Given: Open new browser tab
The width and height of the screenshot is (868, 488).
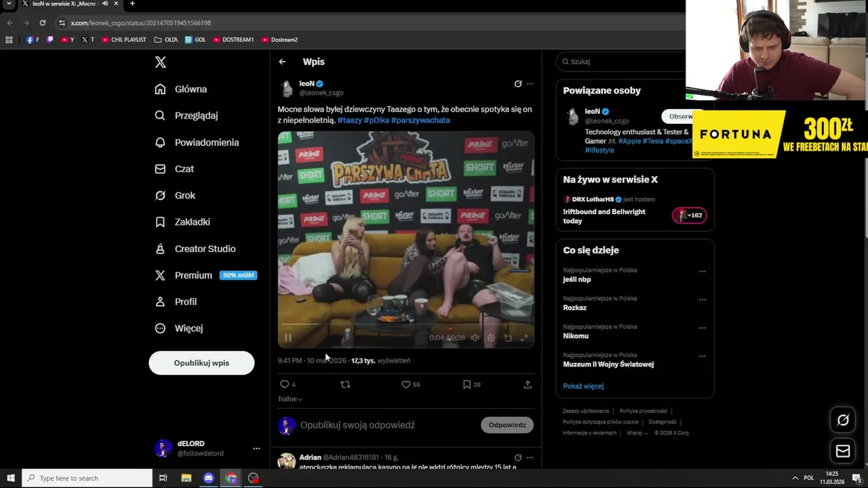Looking at the screenshot, I should [132, 4].
